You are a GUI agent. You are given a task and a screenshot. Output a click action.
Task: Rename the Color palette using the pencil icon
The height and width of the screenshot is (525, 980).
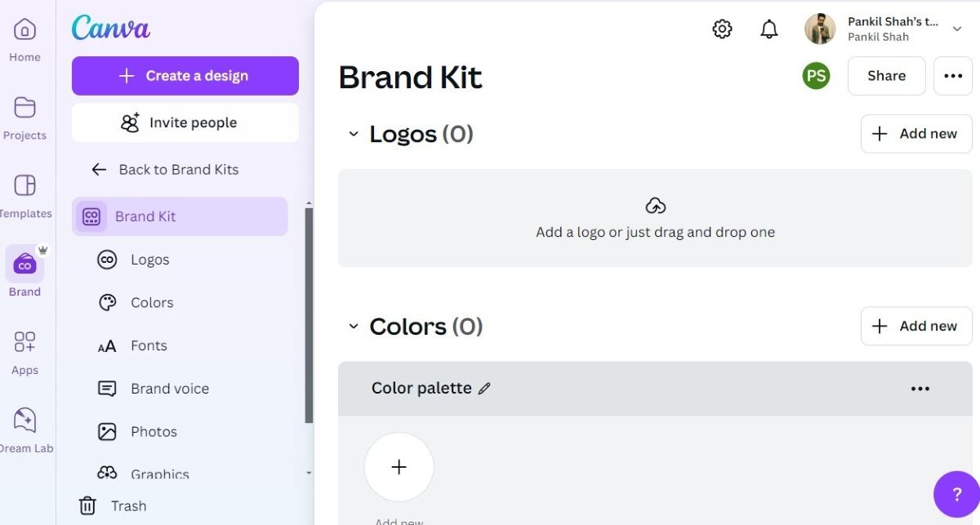484,388
